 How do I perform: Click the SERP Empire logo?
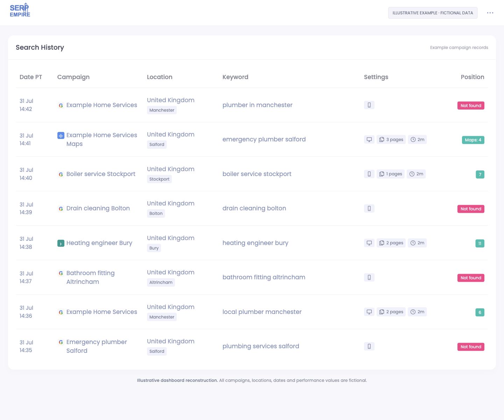20,10
